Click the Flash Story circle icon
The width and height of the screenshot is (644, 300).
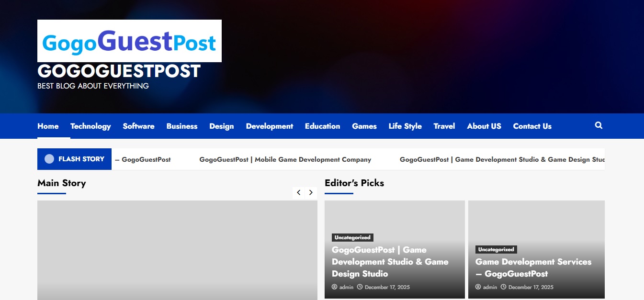[49, 159]
